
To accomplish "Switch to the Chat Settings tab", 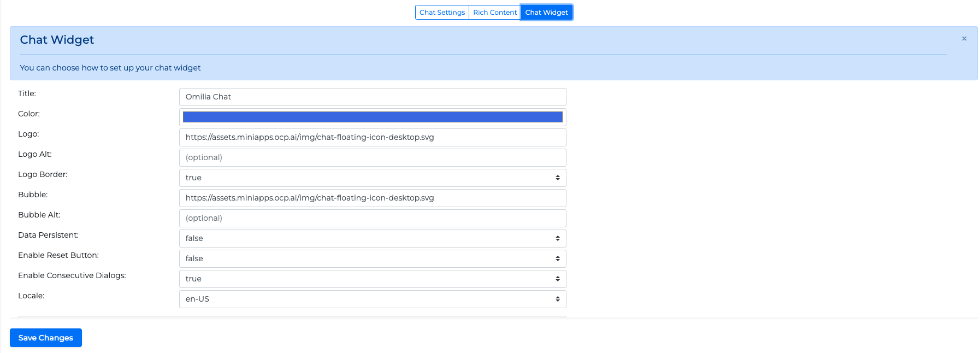I will (442, 13).
